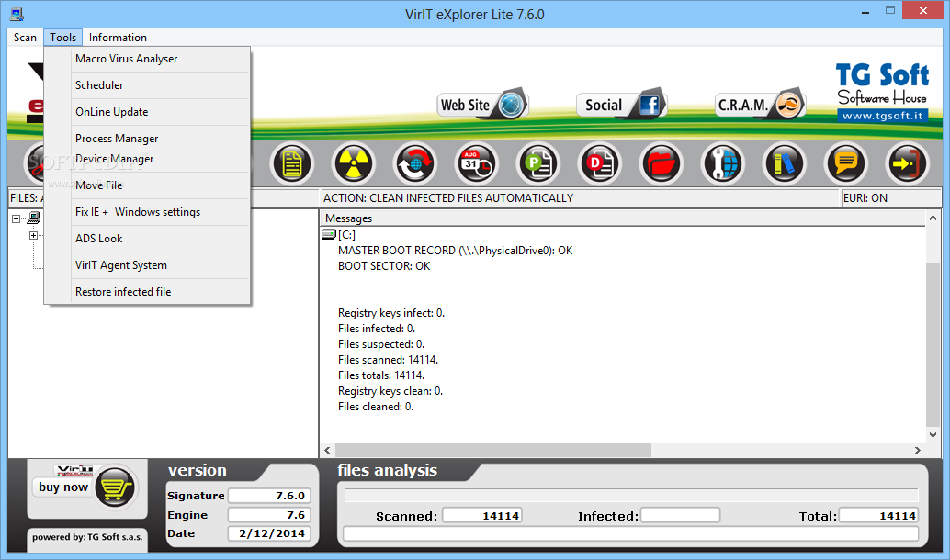Click the BOOT SECTOR: OK line
The height and width of the screenshot is (560, 950).
(x=384, y=266)
